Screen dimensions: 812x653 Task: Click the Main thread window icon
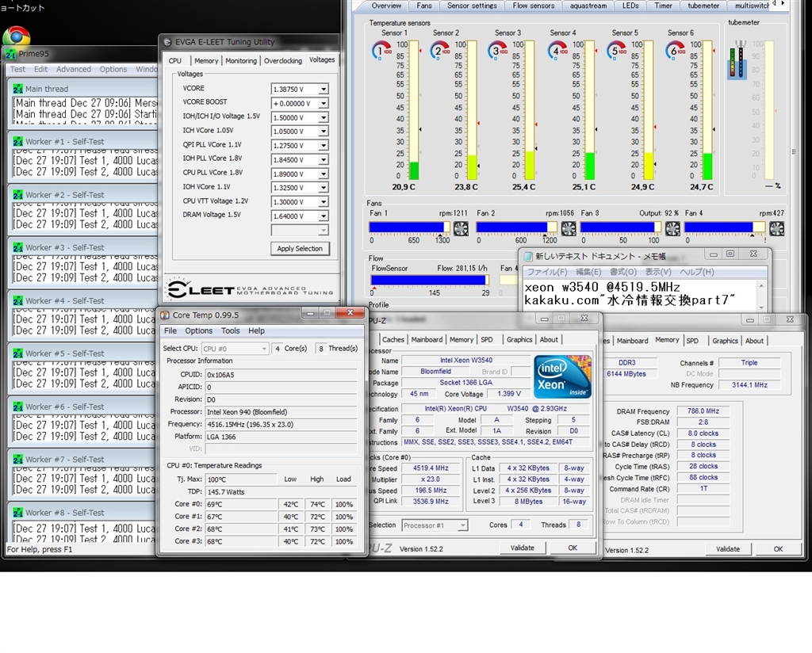[18, 89]
